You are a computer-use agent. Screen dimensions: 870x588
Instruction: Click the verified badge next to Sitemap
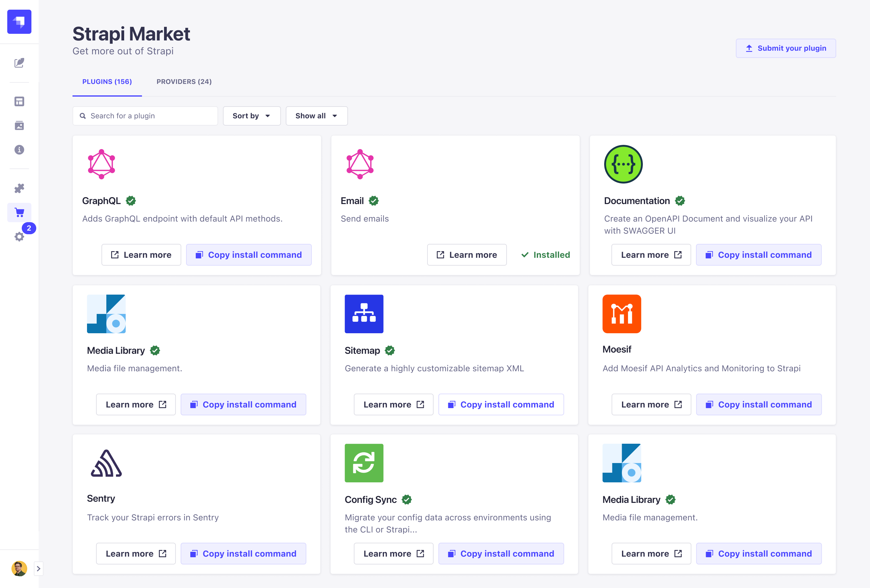pos(390,350)
